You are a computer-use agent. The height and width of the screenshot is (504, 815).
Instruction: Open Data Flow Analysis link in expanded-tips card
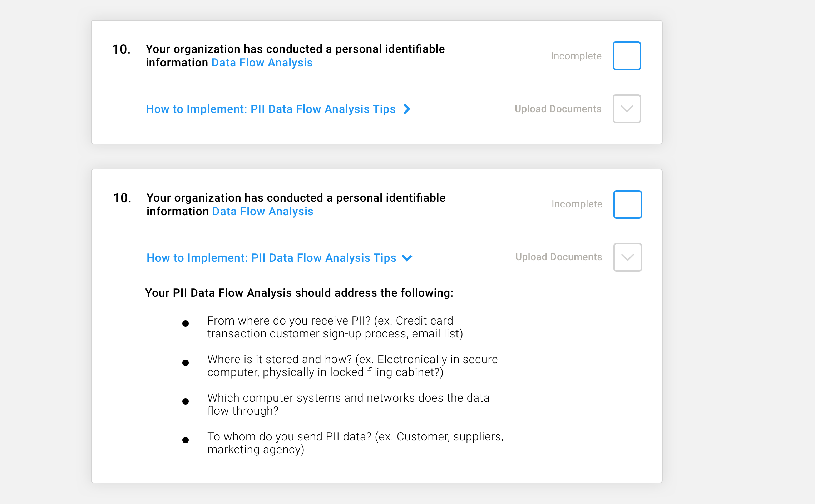[263, 211]
